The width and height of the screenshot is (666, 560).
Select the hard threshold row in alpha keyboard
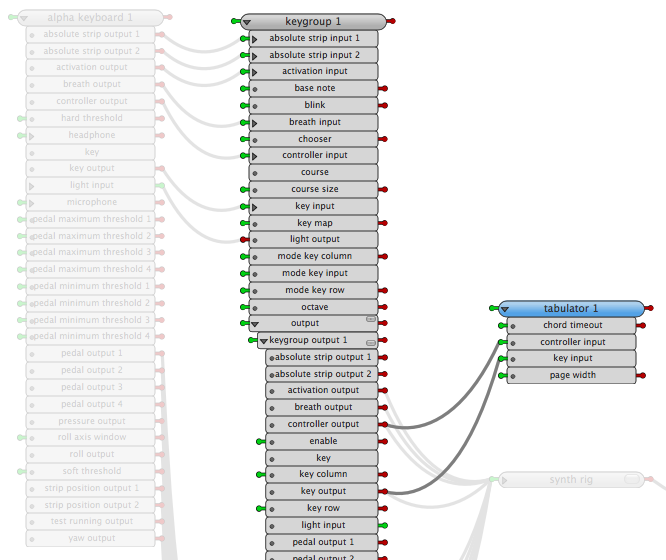90,118
